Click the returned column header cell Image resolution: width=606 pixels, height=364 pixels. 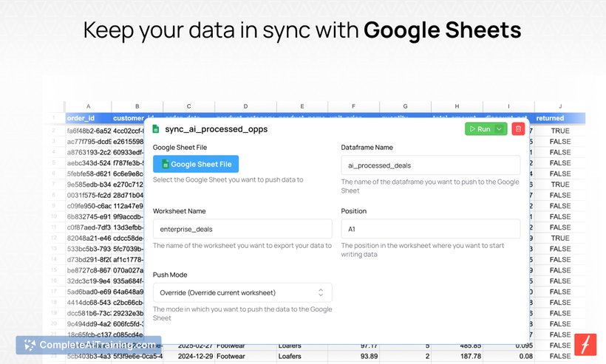click(x=560, y=118)
